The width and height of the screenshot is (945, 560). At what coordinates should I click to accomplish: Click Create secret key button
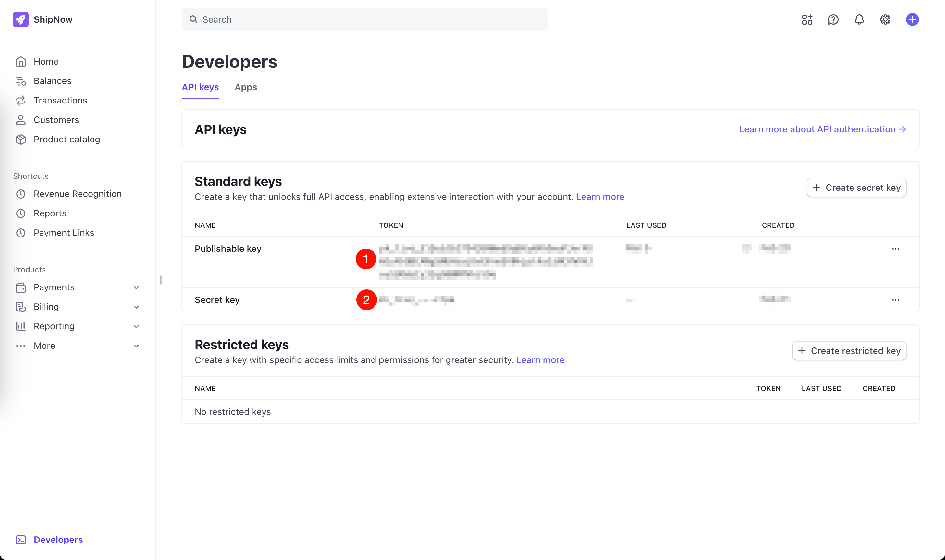(856, 188)
